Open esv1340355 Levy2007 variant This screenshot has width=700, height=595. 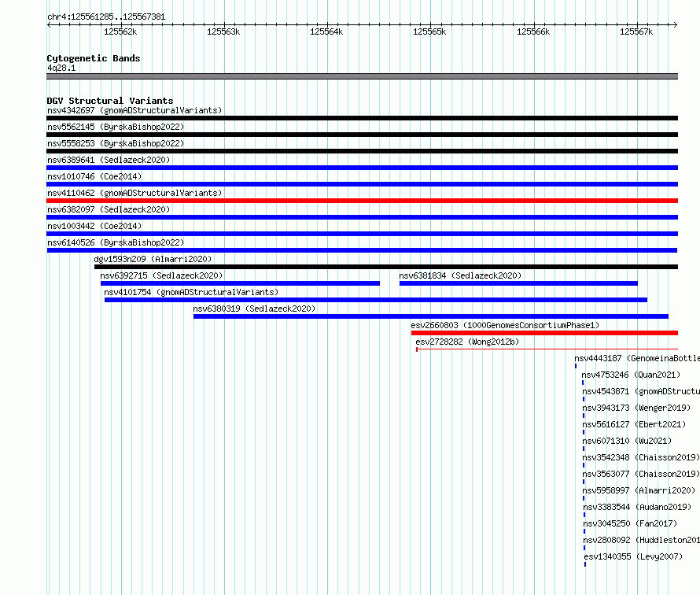point(633,556)
